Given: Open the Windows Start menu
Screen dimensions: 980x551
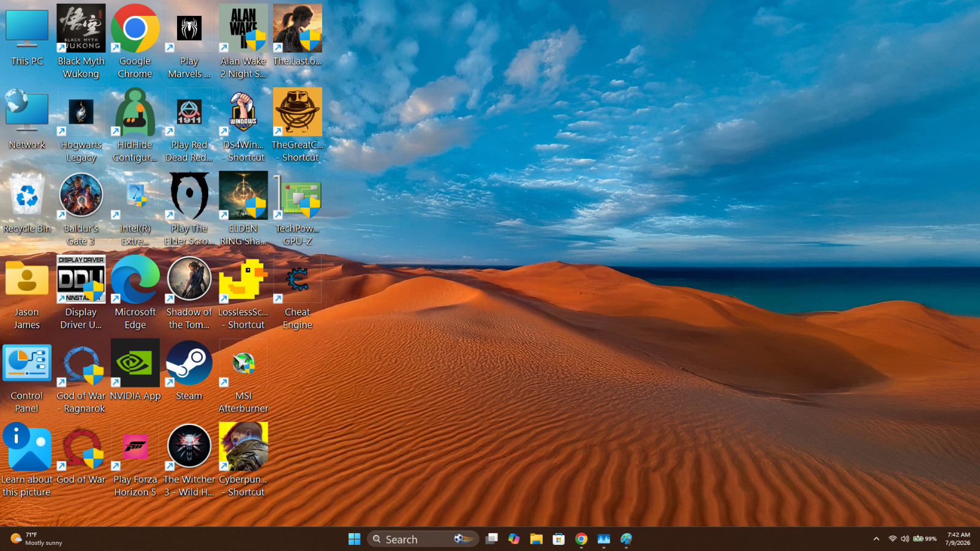Looking at the screenshot, I should point(354,539).
